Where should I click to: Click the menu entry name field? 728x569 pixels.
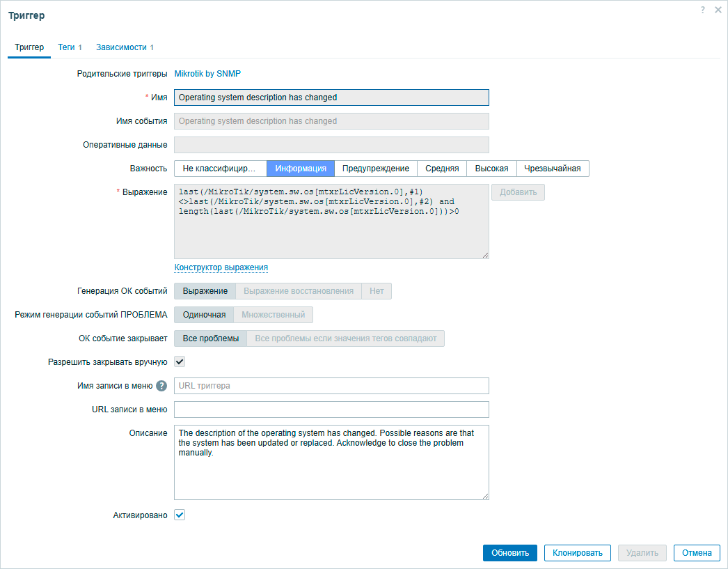(331, 386)
